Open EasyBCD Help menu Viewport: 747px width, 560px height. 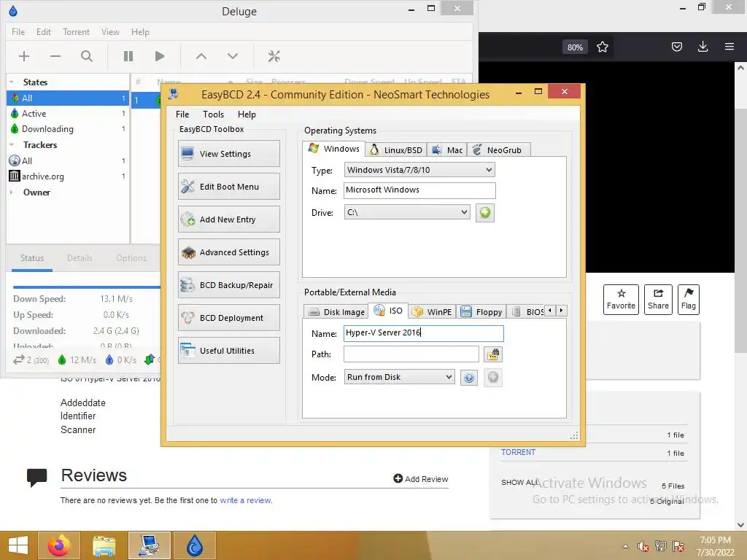(247, 114)
